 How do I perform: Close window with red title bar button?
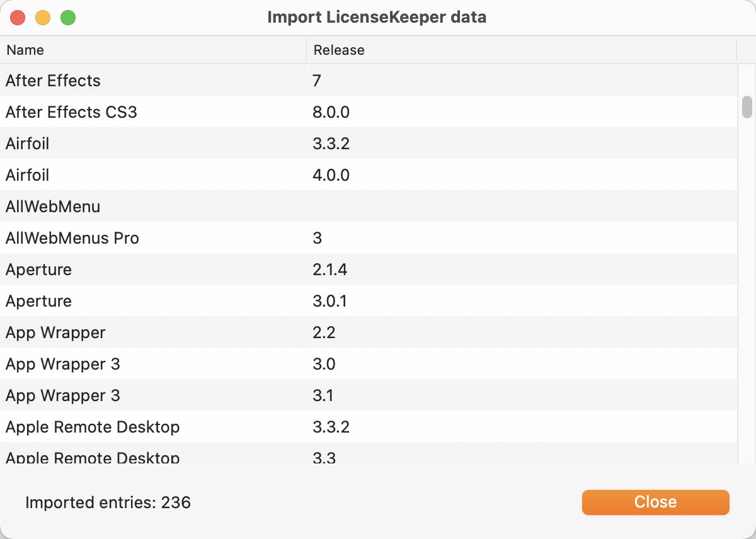point(18,18)
